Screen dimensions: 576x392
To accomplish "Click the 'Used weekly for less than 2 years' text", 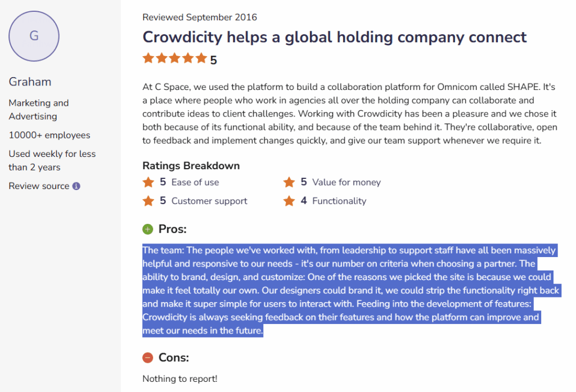I will pyautogui.click(x=52, y=160).
